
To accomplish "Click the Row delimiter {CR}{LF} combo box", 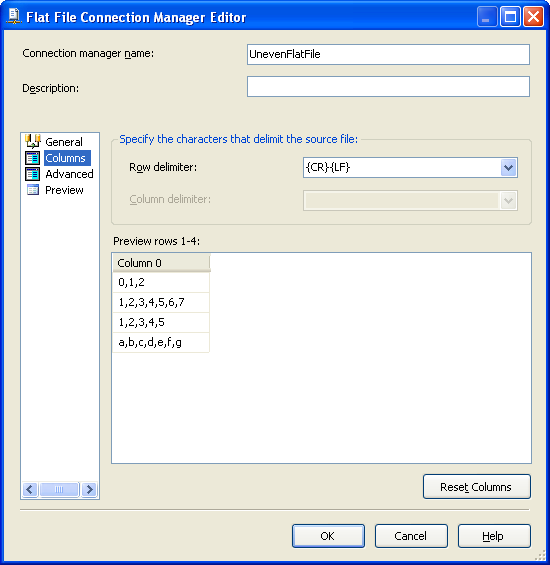I will pyautogui.click(x=410, y=168).
